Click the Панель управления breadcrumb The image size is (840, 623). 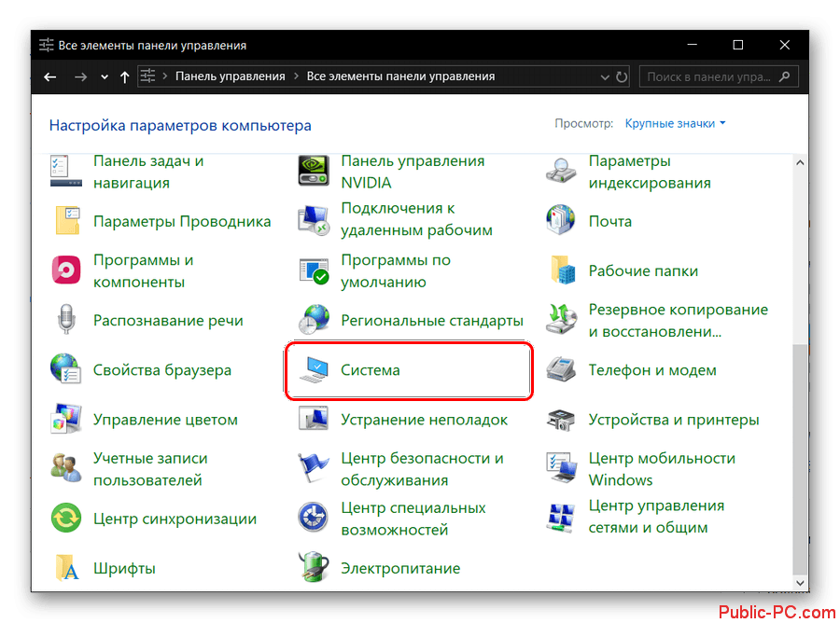pyautogui.click(x=230, y=76)
